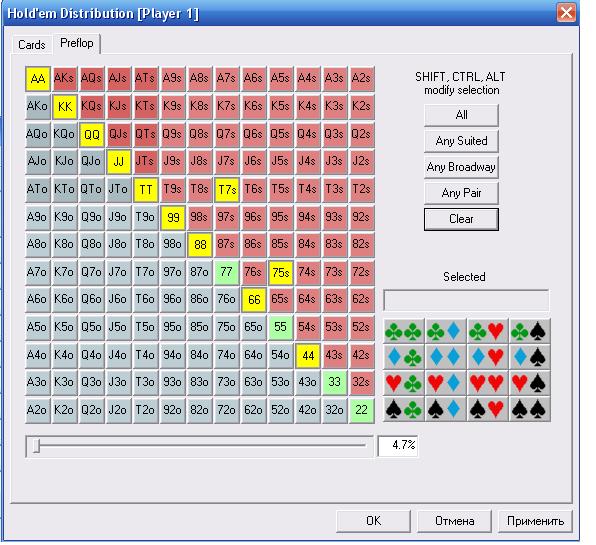596x545 pixels.
Task: Choose Any Broadway hands
Action: (461, 167)
